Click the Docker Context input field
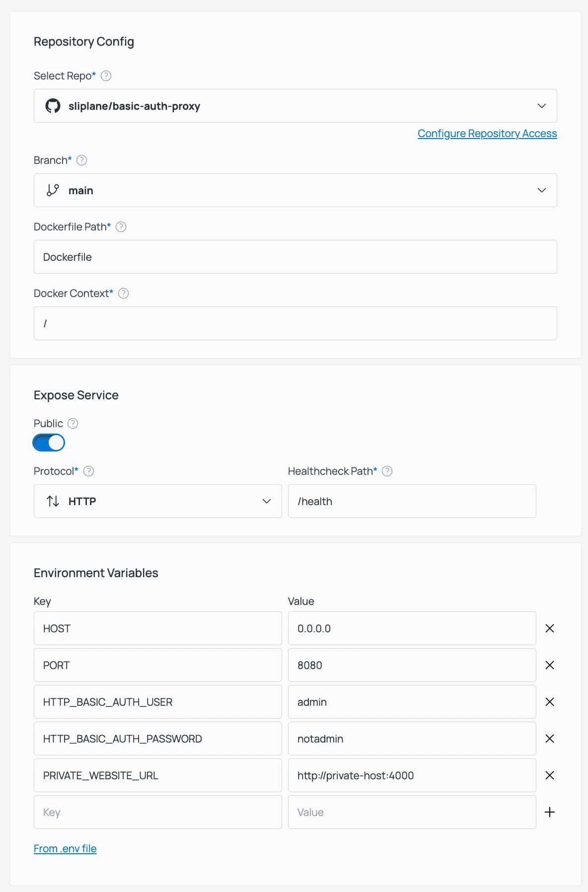This screenshot has width=588, height=892. tap(295, 323)
